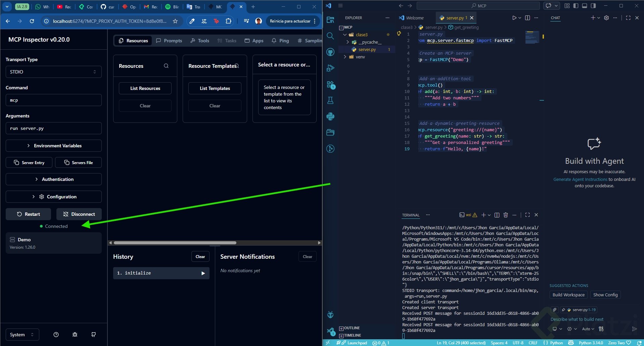Toggle the VS Code bottom Panel visibility
Viewport: 644px width, 346px height.
click(x=585, y=6)
